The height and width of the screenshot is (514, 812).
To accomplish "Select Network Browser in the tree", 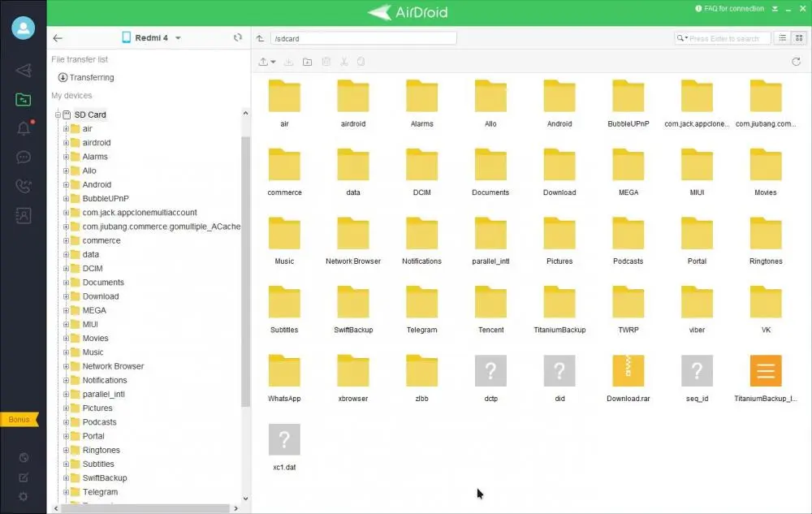I will tap(113, 366).
